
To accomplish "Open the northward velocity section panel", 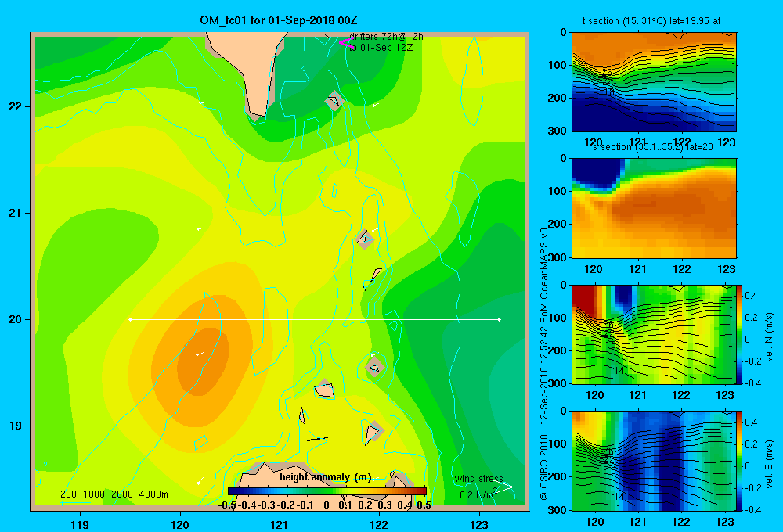I will click(x=654, y=334).
